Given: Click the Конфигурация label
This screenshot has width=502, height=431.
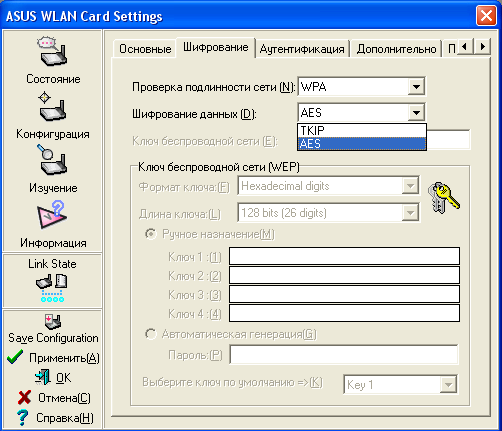Looking at the screenshot, I should click(53, 134).
